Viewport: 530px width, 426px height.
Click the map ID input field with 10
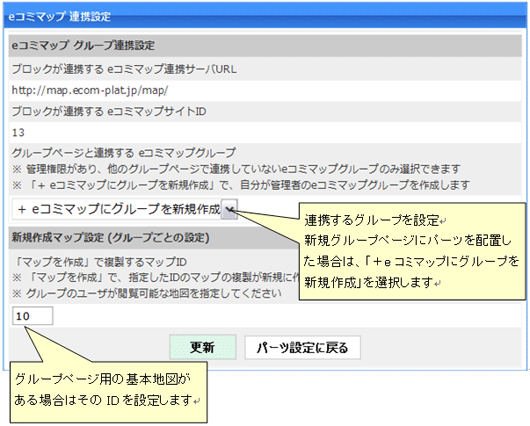pos(32,316)
